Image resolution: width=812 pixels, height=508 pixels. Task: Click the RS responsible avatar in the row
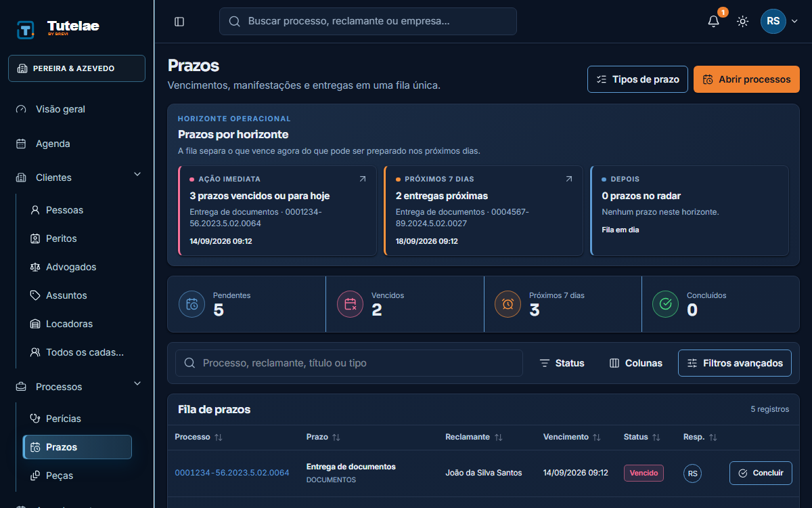coord(692,473)
